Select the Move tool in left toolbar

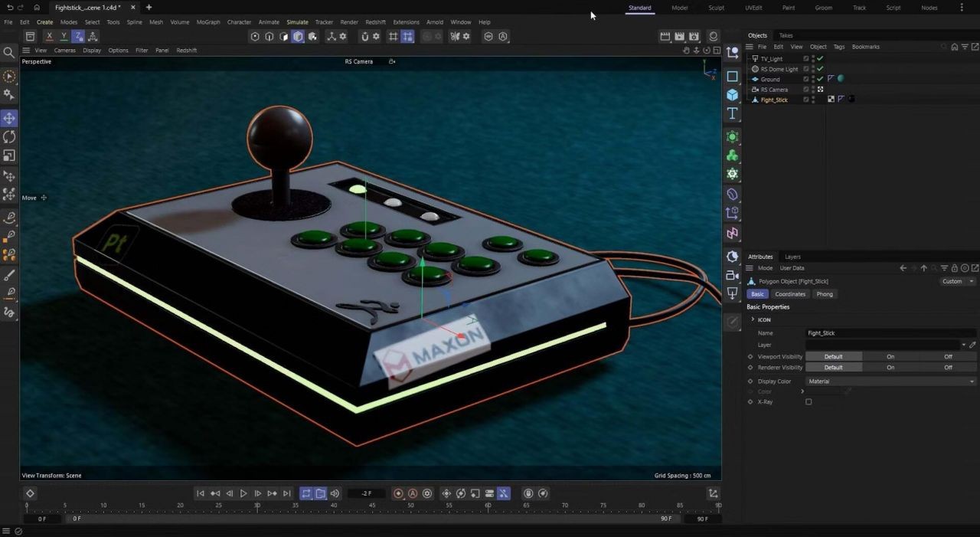tap(9, 118)
